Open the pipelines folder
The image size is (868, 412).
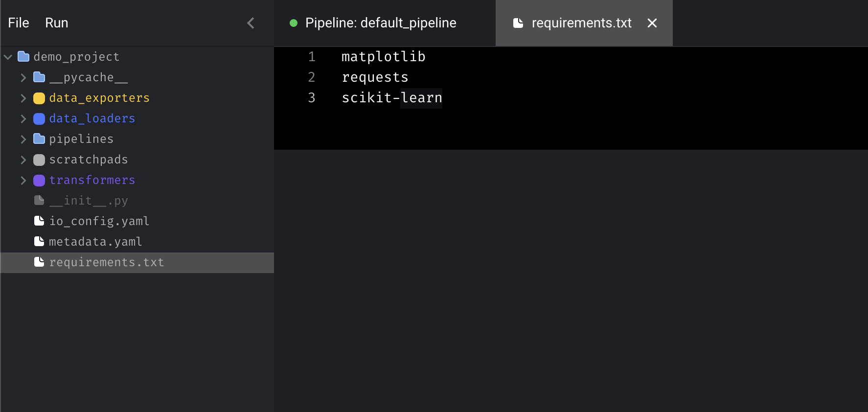81,139
